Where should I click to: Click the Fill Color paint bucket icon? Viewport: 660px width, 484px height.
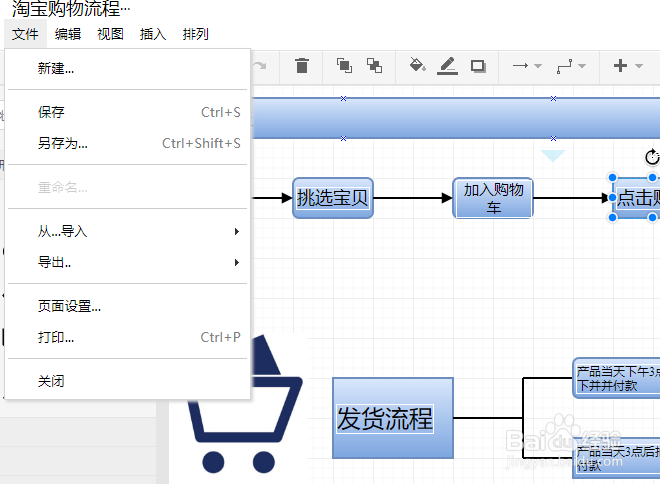[x=418, y=65]
